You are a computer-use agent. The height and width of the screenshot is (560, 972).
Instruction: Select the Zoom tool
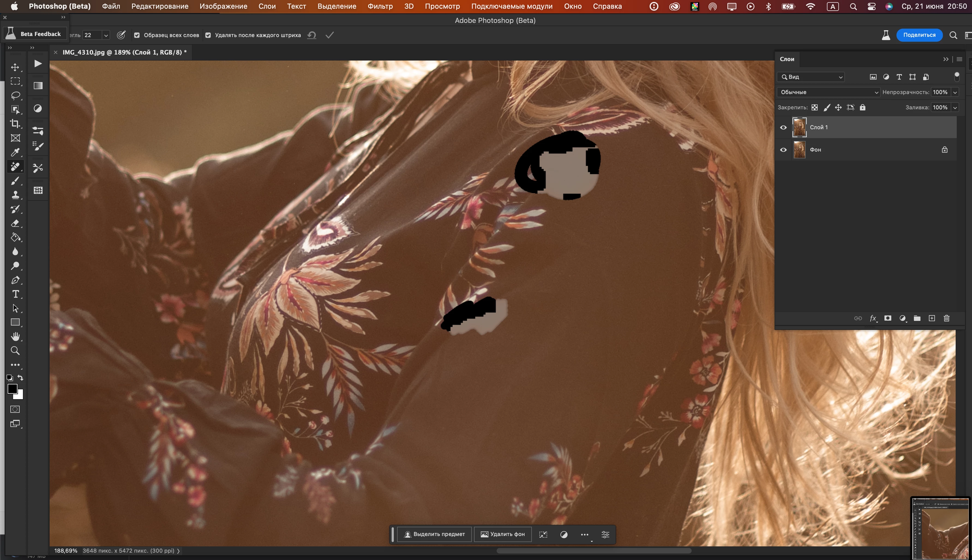[x=15, y=350]
